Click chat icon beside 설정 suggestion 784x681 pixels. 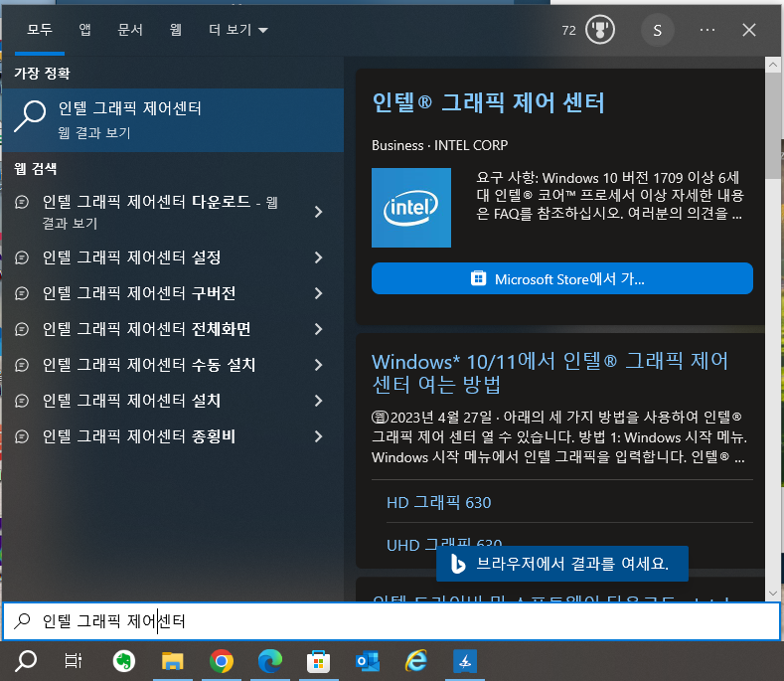[22, 257]
